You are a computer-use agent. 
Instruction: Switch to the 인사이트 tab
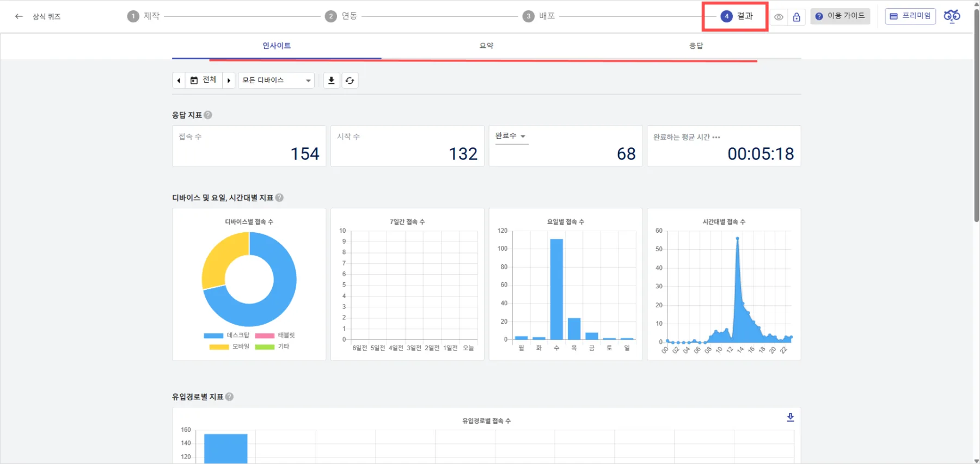[277, 46]
